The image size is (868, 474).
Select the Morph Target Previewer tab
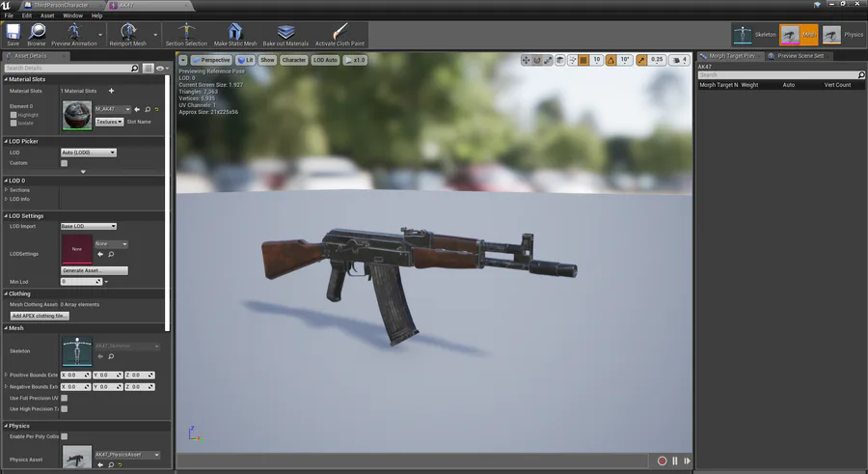[729, 56]
